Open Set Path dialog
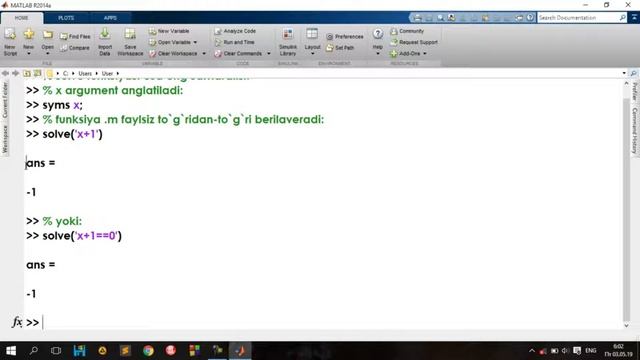Viewport: 640px width, 360px height. [x=340, y=48]
